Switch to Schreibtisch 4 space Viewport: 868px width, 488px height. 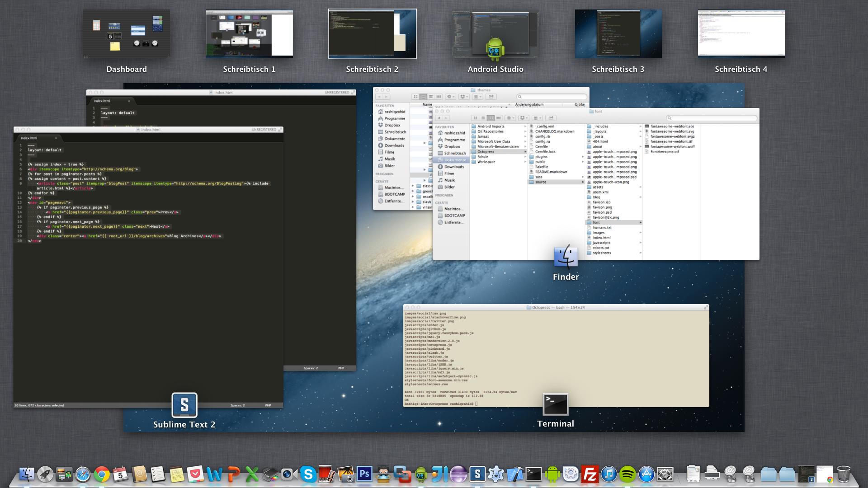tap(741, 34)
